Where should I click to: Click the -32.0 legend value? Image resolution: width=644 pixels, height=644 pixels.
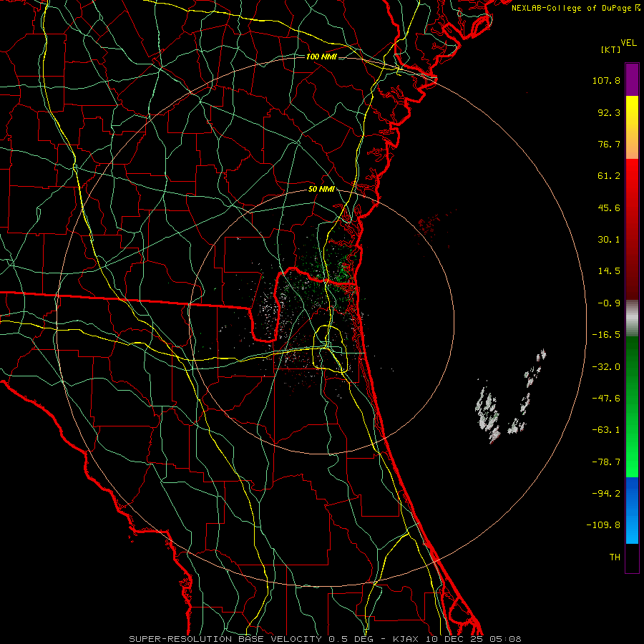click(606, 367)
